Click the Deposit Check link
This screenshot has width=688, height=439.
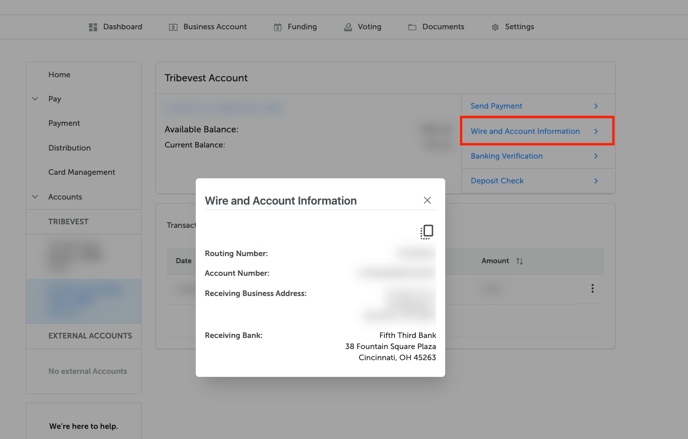(x=497, y=181)
